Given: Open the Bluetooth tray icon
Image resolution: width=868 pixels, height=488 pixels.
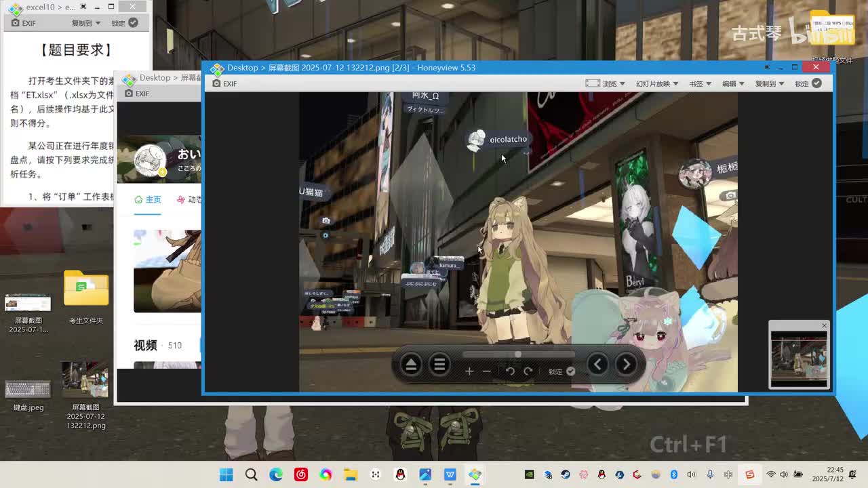Looking at the screenshot, I should (673, 474).
